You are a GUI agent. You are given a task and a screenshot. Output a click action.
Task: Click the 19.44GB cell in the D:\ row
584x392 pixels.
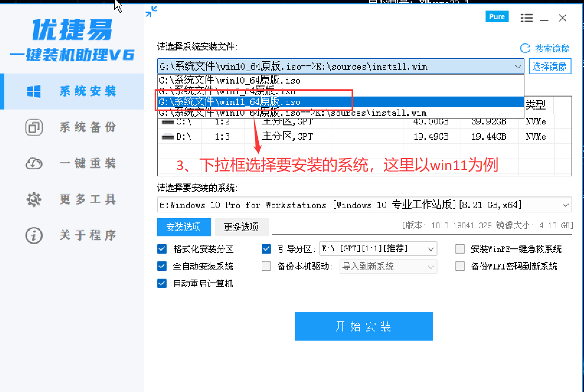[488, 136]
